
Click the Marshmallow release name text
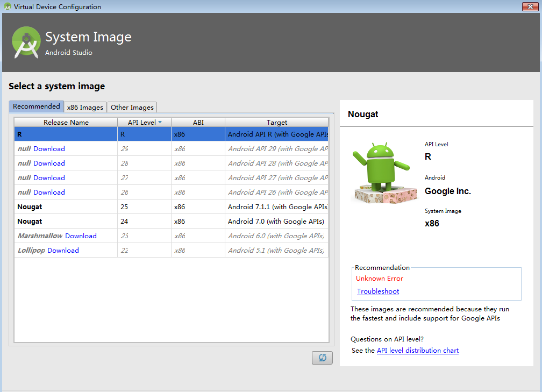[x=40, y=236]
